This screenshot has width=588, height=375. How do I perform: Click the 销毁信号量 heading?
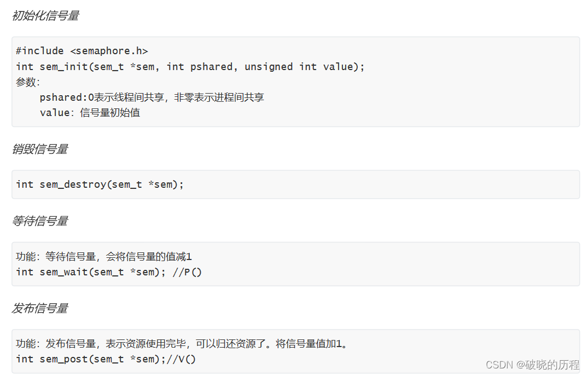(40, 149)
